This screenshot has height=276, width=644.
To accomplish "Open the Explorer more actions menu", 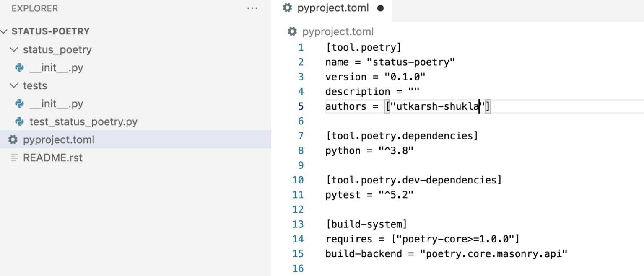I will click(x=253, y=8).
